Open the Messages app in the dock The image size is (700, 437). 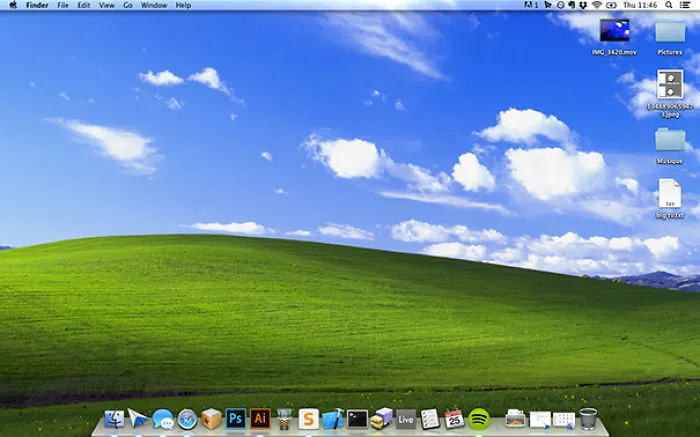[162, 419]
